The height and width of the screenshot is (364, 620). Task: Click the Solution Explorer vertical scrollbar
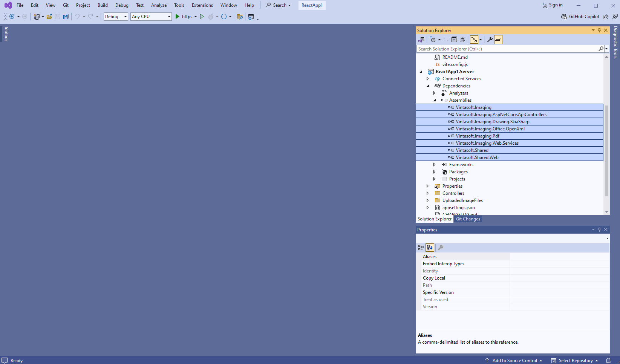606,151
